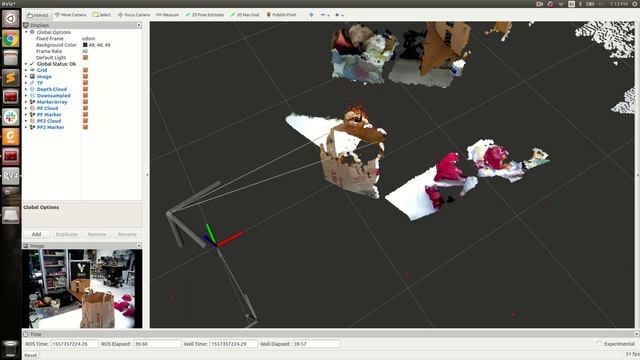This screenshot has width=640, height=360.
Task: Select the Interact tool
Action: (38, 15)
